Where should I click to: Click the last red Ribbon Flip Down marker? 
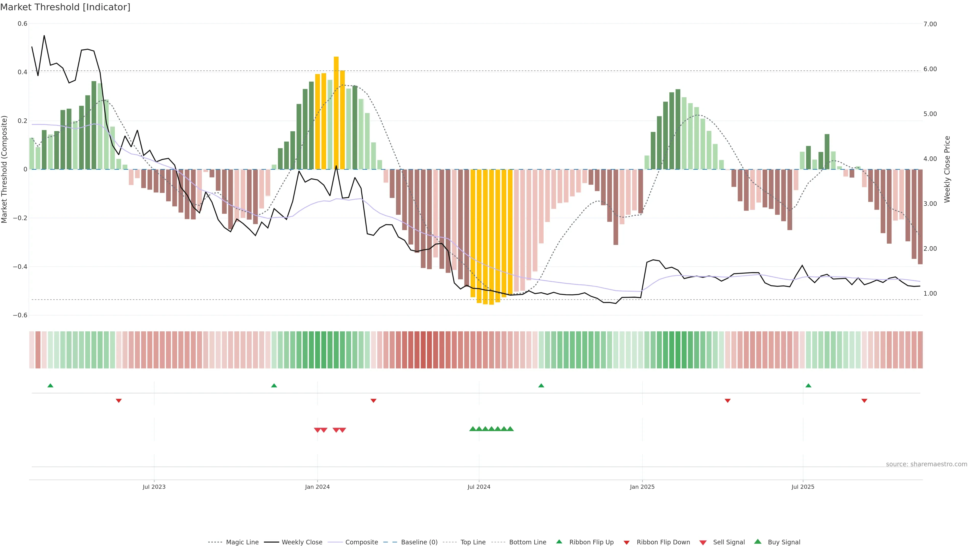click(864, 401)
